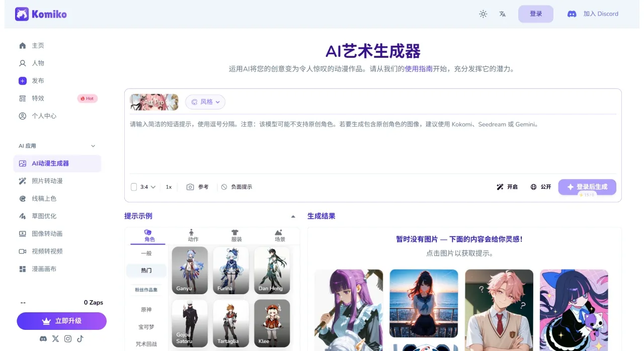The height and width of the screenshot is (351, 644).
Task: Choose the Dan Heng character card
Action: coord(272,270)
